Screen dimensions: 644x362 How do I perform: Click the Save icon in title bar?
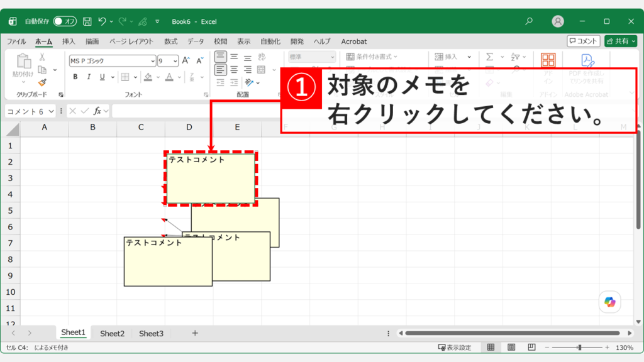(x=87, y=21)
